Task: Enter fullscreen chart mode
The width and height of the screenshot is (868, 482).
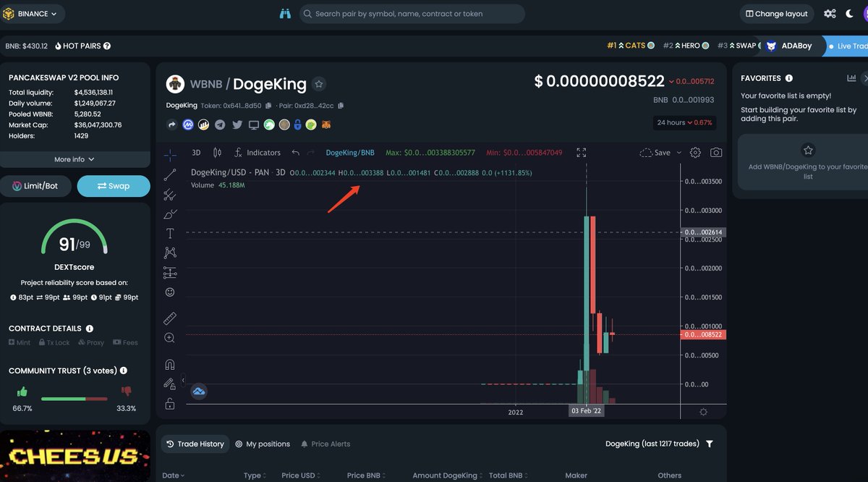Action: (582, 153)
